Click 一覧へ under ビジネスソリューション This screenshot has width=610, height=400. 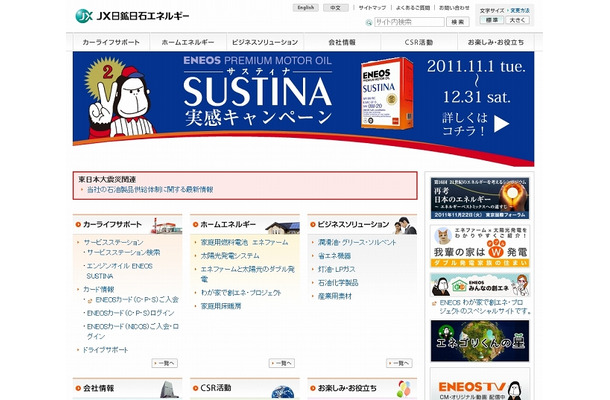pos(399,363)
